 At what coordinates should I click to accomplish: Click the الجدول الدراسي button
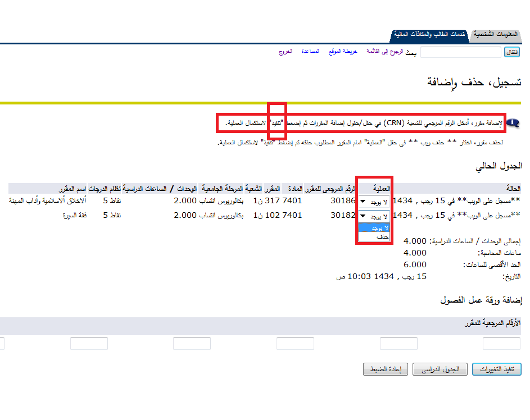440,369
